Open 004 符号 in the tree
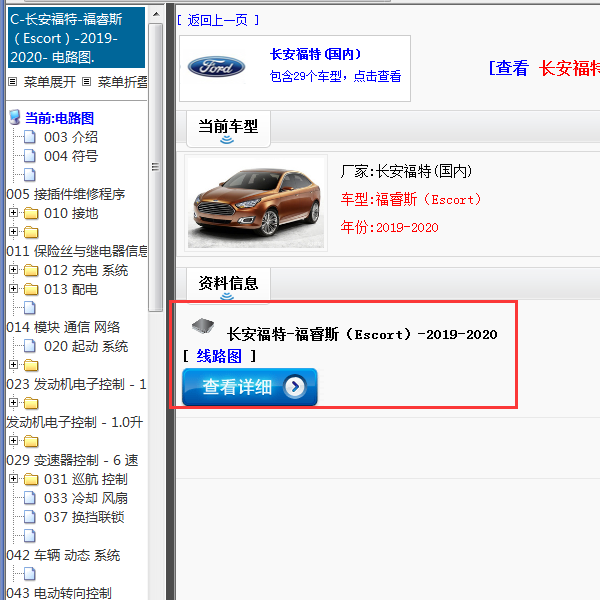 [x=71, y=156]
